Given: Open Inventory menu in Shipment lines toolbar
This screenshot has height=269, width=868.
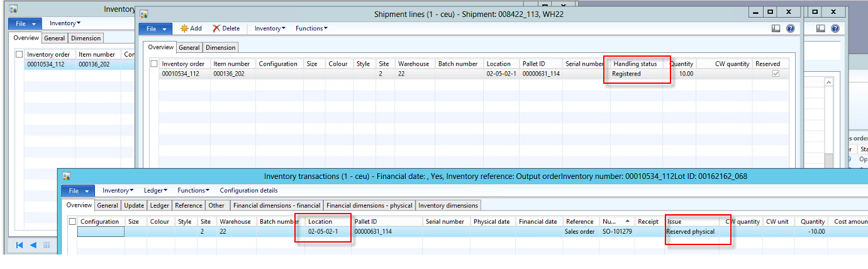Looking at the screenshot, I should (269, 28).
